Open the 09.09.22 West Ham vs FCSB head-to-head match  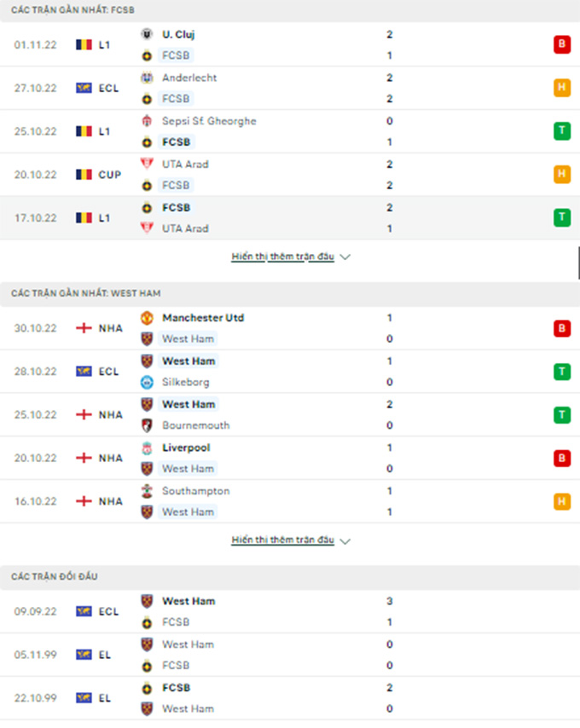click(290, 611)
